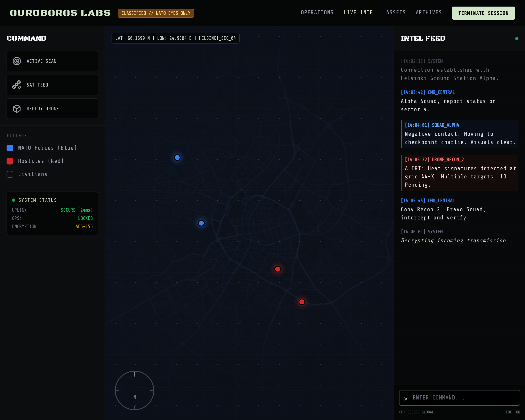Image resolution: width=525 pixels, height=420 pixels.
Task: Click the Terminate Session button
Action: pos(483,13)
